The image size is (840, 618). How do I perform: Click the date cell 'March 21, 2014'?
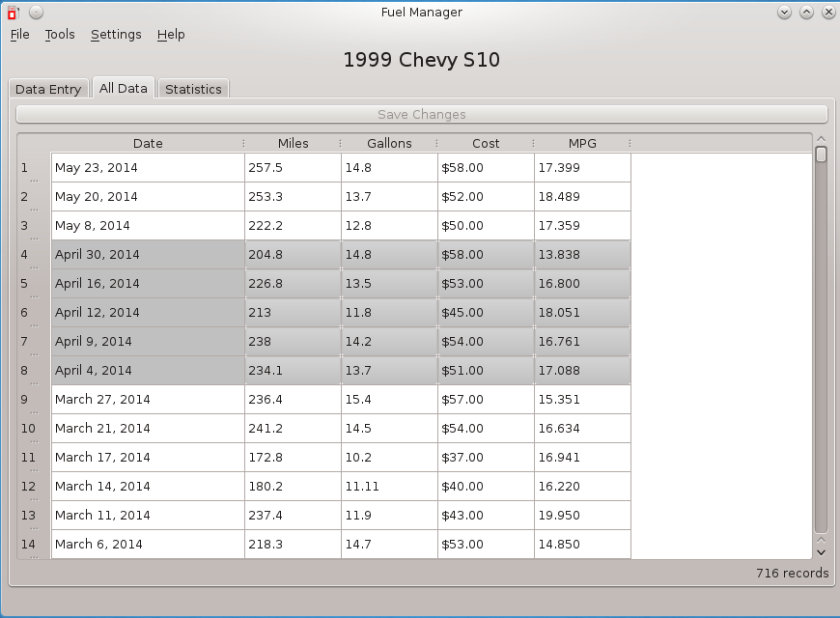[148, 429]
